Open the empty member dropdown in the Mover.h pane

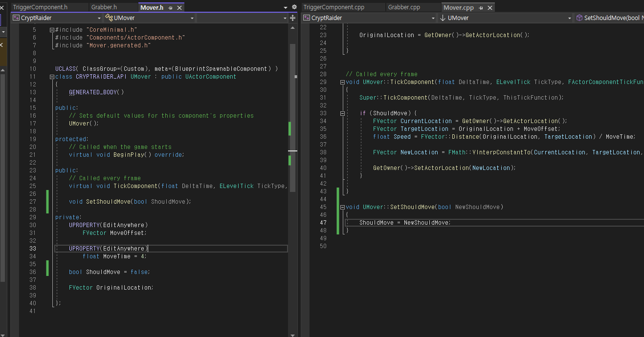click(x=242, y=18)
